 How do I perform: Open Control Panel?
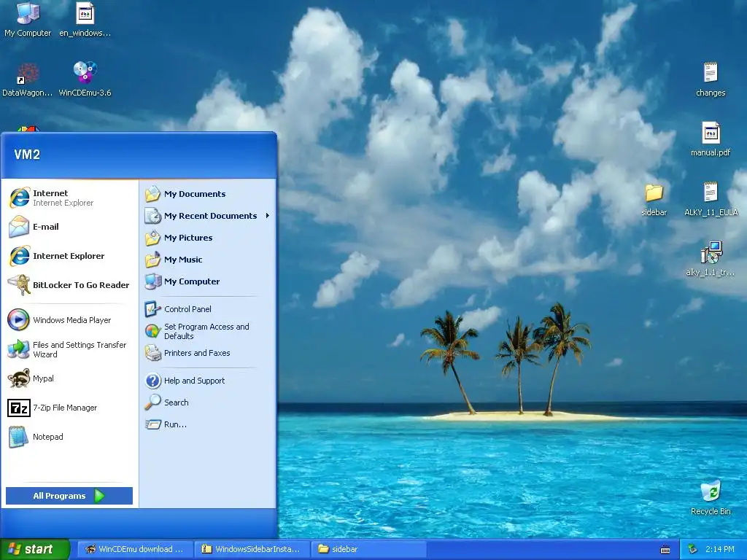pos(207,309)
